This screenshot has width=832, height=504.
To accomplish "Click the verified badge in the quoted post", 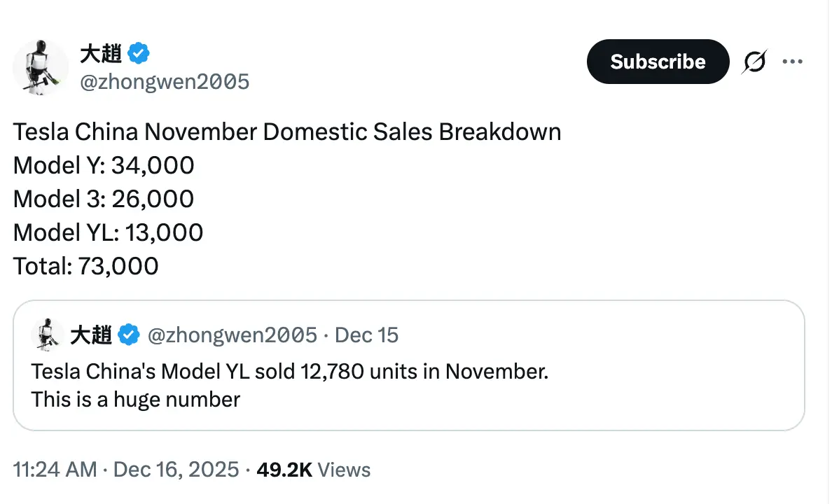I will (127, 335).
